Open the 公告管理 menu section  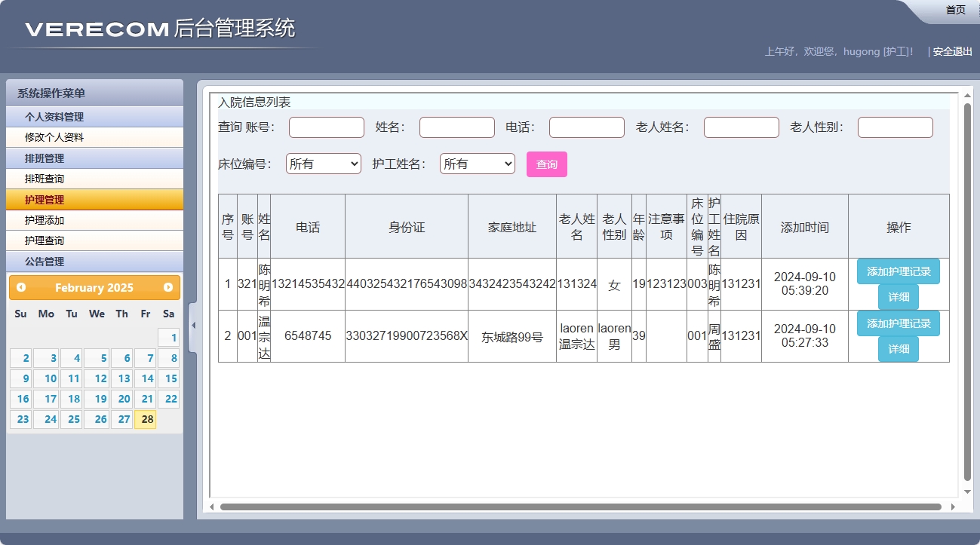(94, 262)
